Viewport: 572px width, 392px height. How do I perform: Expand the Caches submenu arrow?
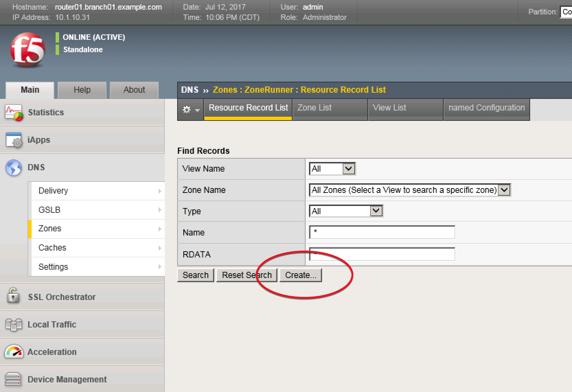(160, 248)
